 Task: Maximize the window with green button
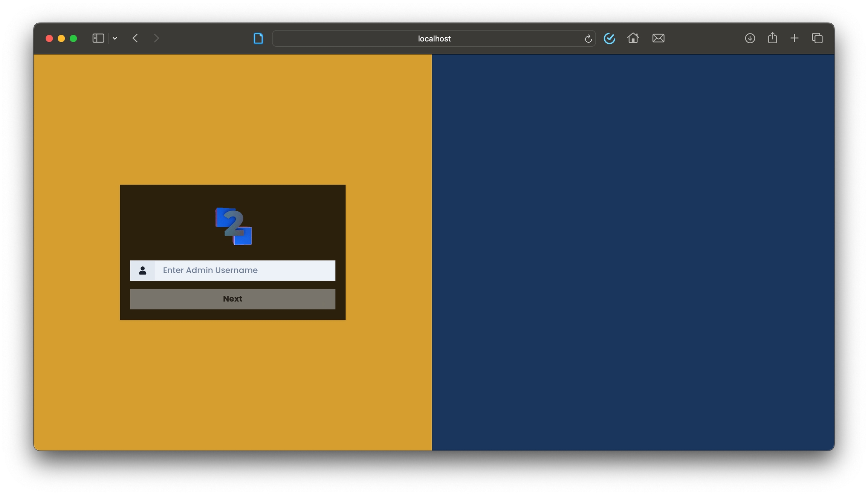73,38
